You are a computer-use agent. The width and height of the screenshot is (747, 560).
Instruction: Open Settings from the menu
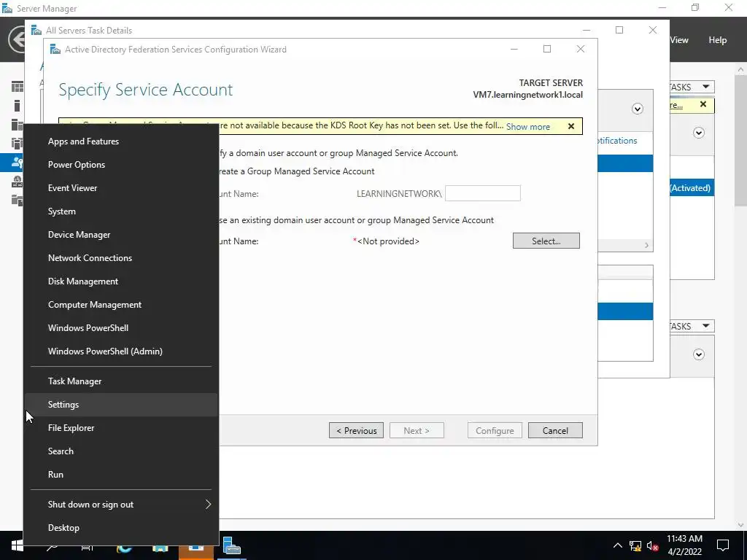pos(121,405)
